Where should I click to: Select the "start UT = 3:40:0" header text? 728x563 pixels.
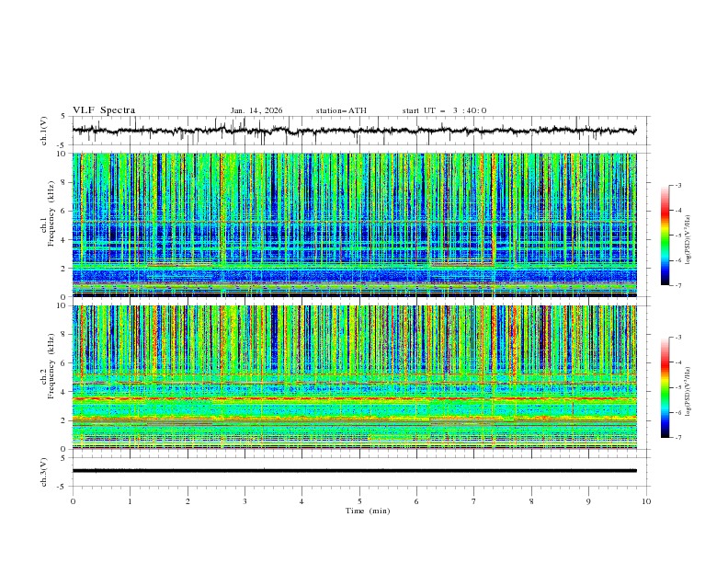point(444,110)
